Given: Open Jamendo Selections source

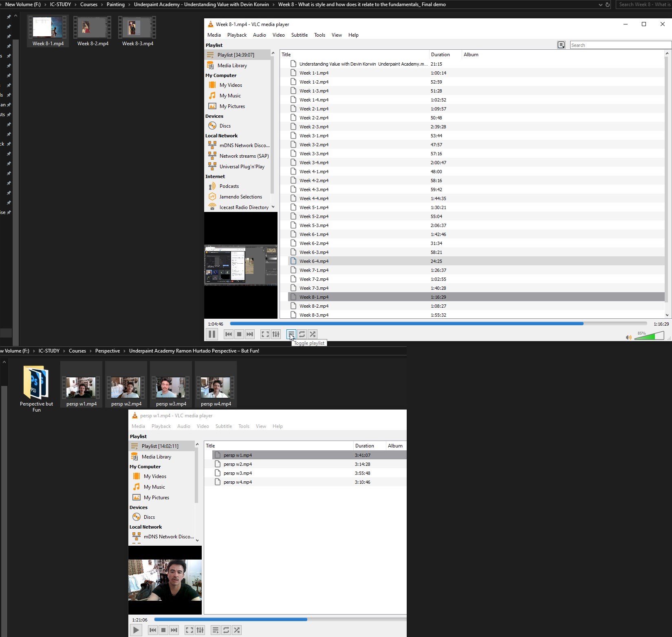Looking at the screenshot, I should pos(240,196).
